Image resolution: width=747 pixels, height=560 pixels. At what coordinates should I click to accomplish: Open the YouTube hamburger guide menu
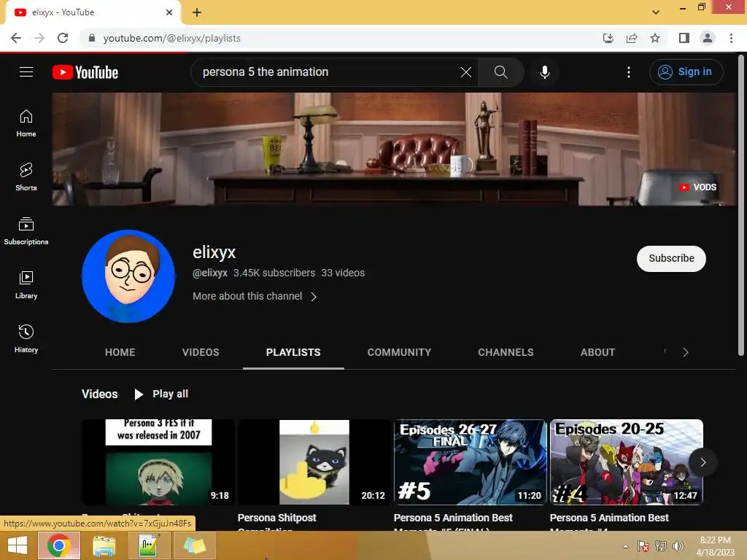tap(26, 72)
